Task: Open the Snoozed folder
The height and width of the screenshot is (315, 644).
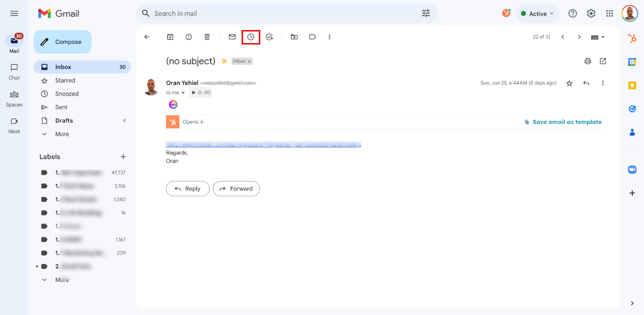Action: pyautogui.click(x=82, y=94)
